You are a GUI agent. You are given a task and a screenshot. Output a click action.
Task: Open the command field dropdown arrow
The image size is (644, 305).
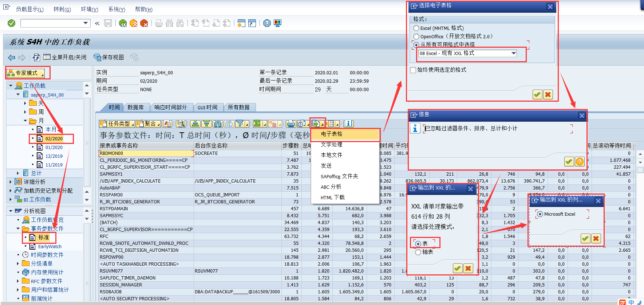tap(86, 23)
